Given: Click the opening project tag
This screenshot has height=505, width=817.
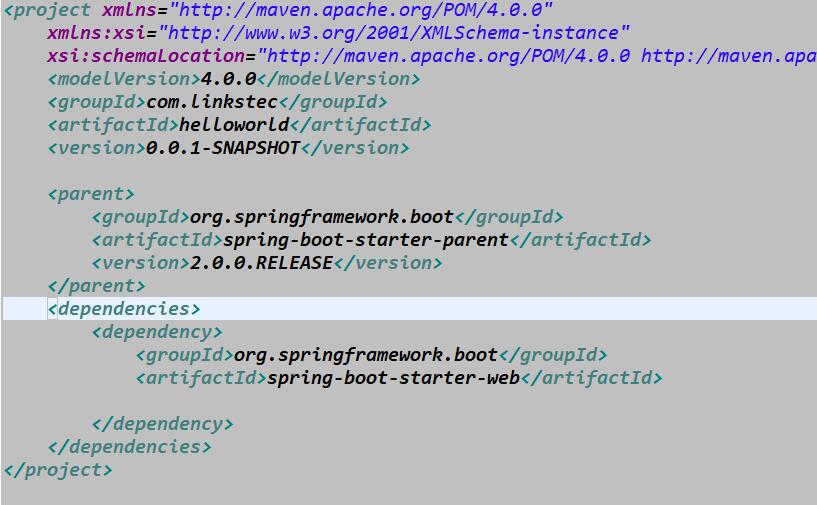Looking at the screenshot, I should point(47,10).
